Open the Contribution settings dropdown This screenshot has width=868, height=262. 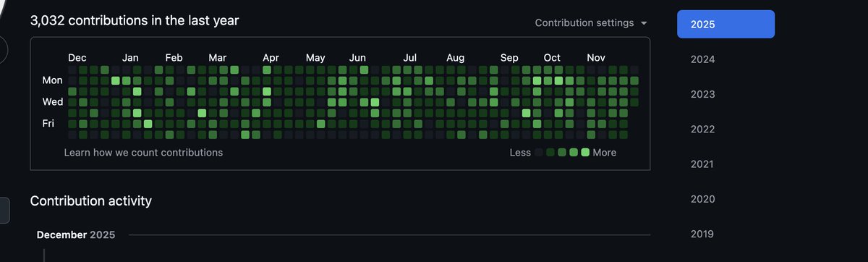(x=591, y=23)
